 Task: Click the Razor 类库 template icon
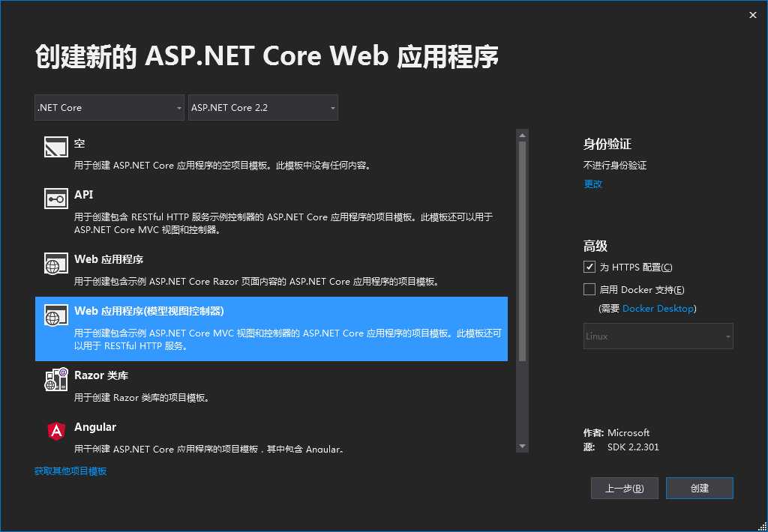(56, 379)
